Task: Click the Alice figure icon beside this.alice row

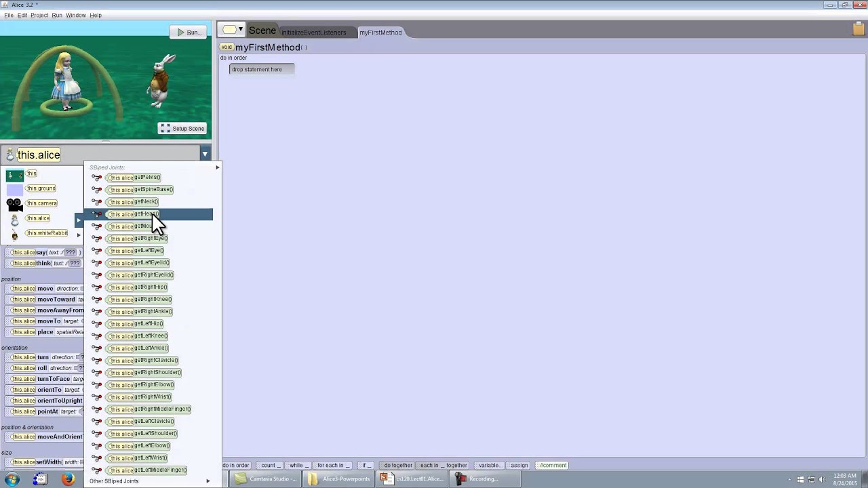Action: tap(14, 219)
